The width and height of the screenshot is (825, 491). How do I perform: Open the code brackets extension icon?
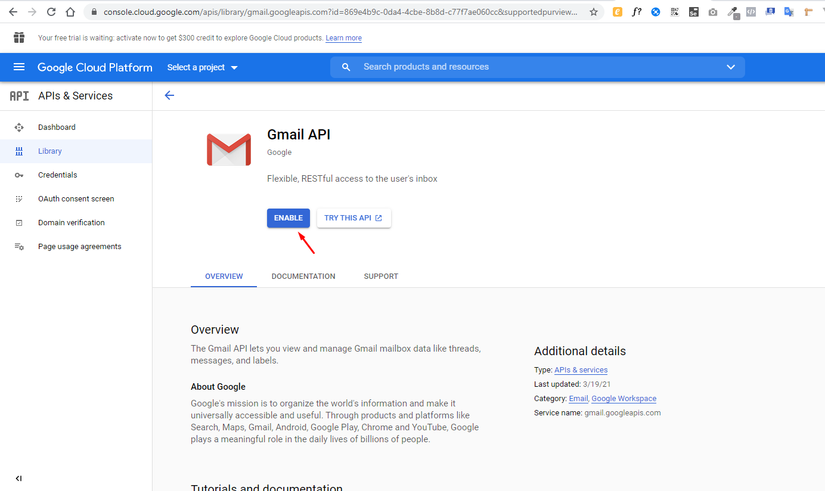(751, 12)
